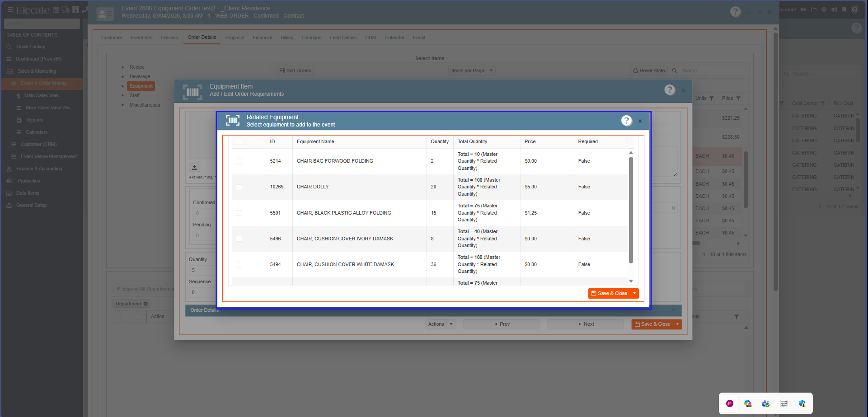868x417 pixels.
Task: Toggle the select-all checkbox in table header
Action: point(239,142)
